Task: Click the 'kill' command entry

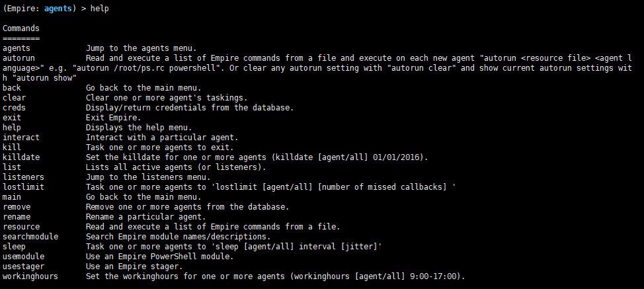Action: click(x=12, y=147)
